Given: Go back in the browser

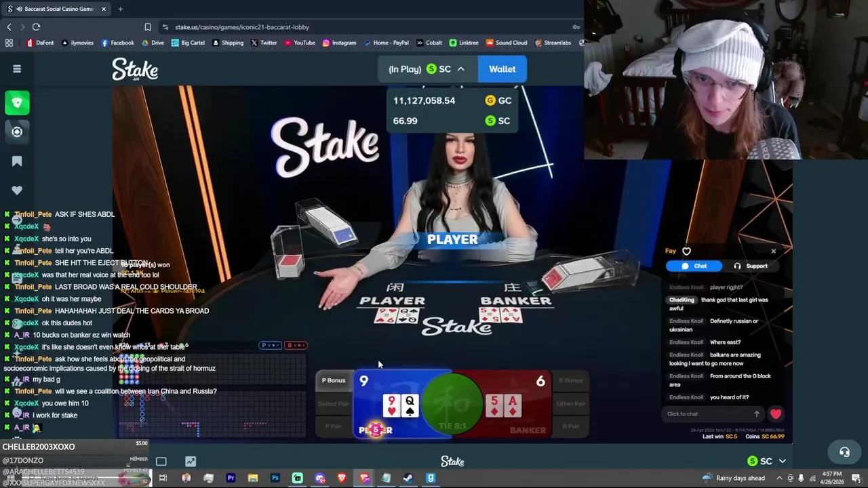Looking at the screenshot, I should coord(9,27).
